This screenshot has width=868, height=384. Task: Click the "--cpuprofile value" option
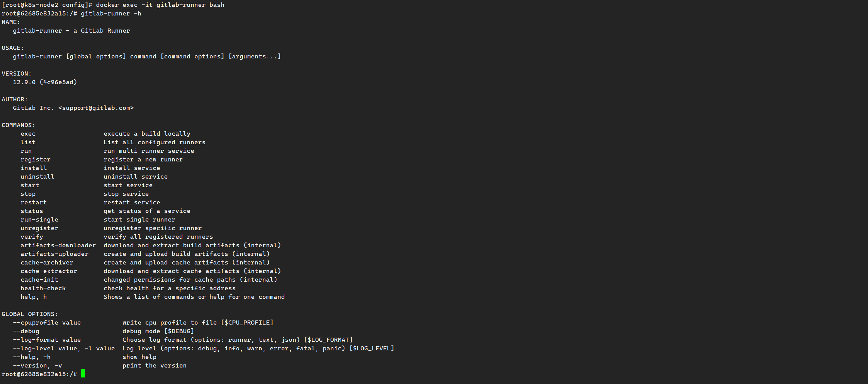click(47, 323)
